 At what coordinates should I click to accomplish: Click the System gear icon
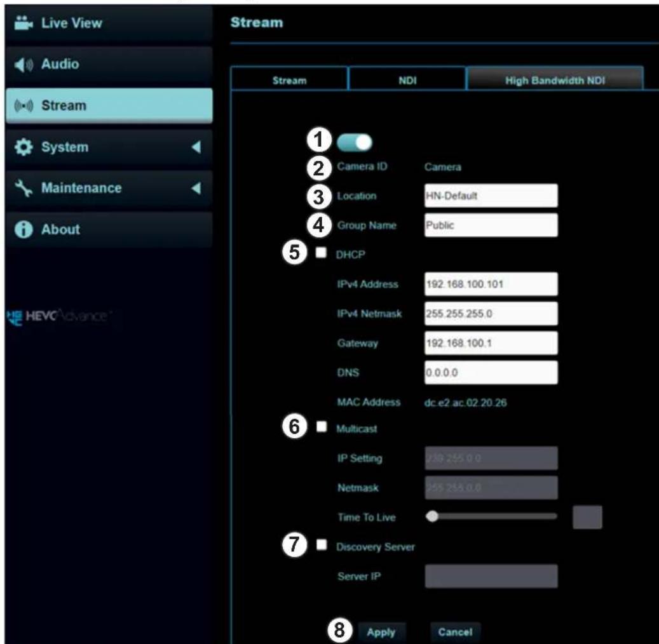[x=24, y=147]
